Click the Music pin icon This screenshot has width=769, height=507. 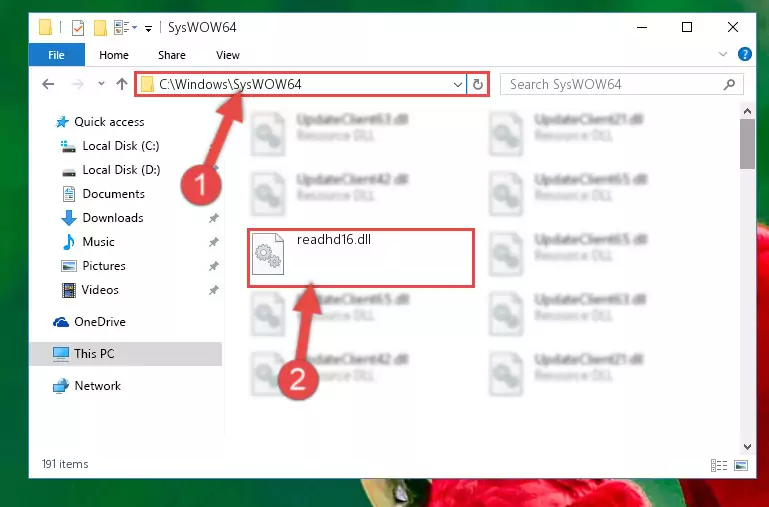click(213, 242)
